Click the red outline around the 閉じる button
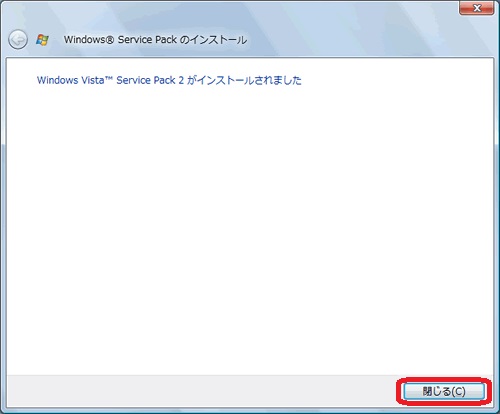Image resolution: width=500 pixels, height=414 pixels. (x=444, y=379)
